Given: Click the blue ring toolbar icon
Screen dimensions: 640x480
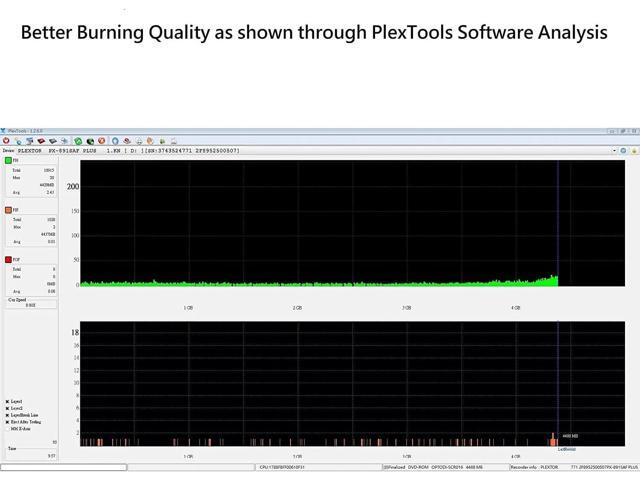Looking at the screenshot, I should [x=115, y=141].
